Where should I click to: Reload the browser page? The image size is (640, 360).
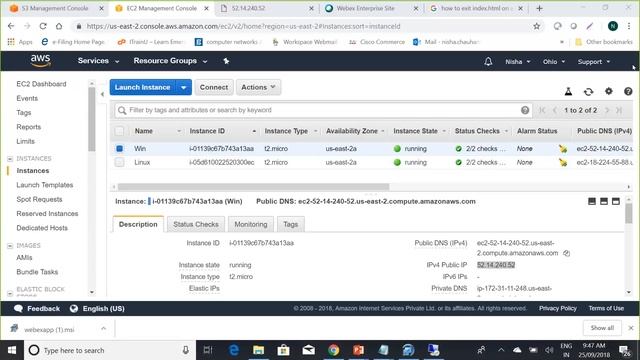pos(43,26)
